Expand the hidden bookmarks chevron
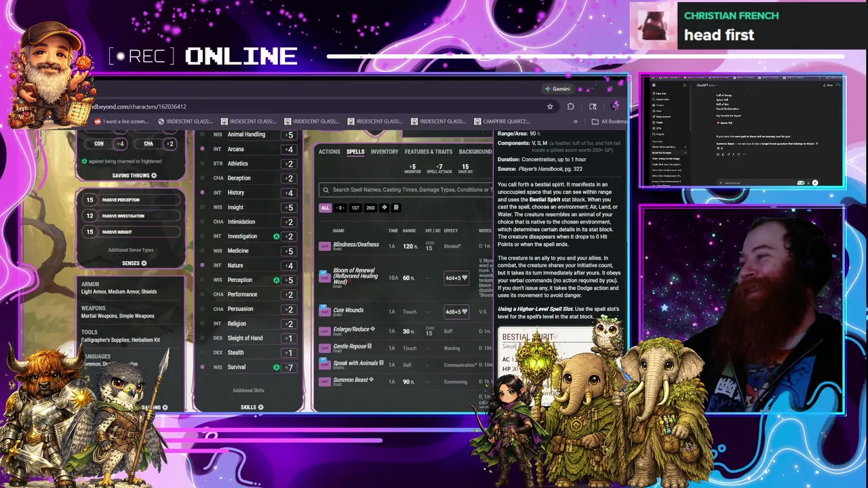Image resolution: width=868 pixels, height=488 pixels. [576, 121]
